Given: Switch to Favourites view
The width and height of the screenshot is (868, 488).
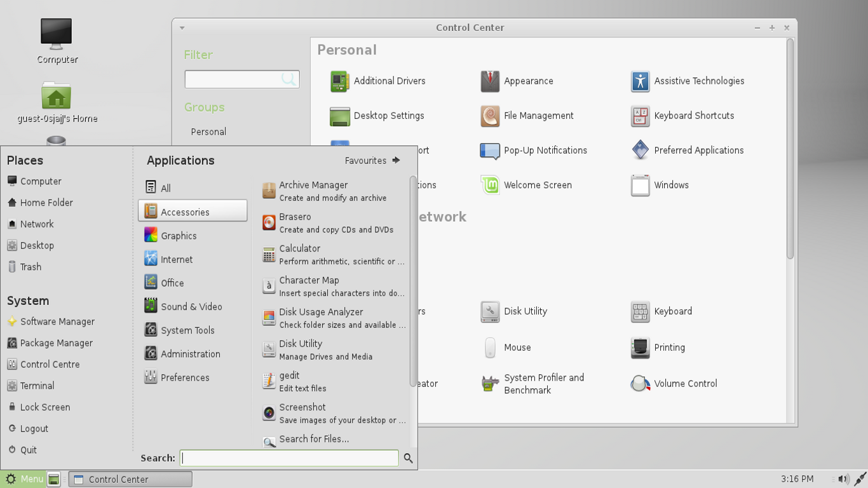Looking at the screenshot, I should pyautogui.click(x=372, y=161).
